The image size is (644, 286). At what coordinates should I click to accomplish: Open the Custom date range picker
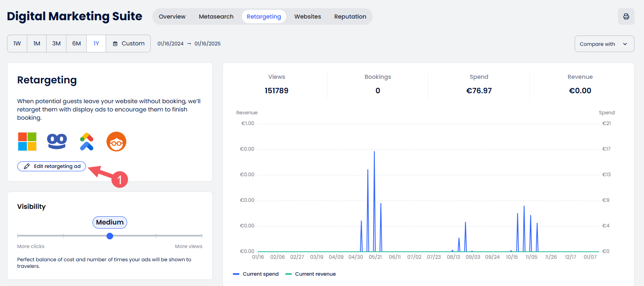coord(128,43)
